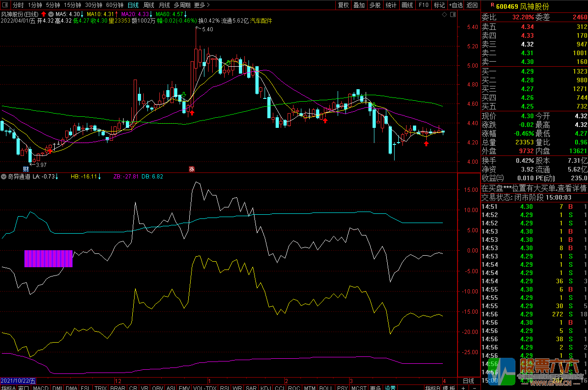Toggle the side panel layout icon

(x=453, y=15)
